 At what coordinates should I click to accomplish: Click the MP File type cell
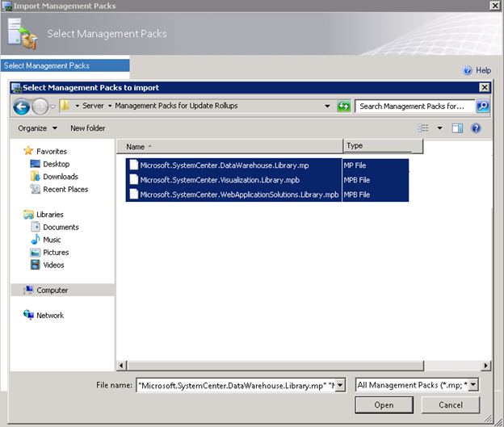coord(355,165)
